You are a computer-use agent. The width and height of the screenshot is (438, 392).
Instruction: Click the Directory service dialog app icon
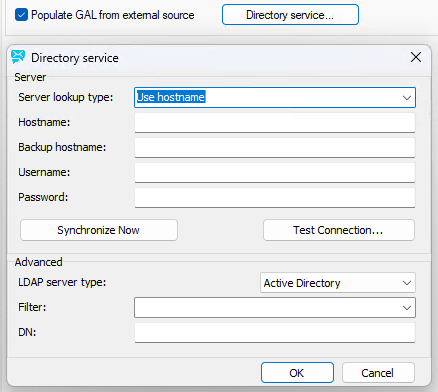(18, 57)
